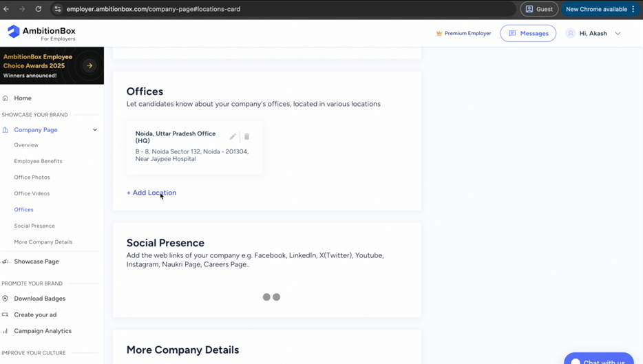The image size is (643, 364).
Task: Go to Social Presence sidebar item
Action: coord(34,226)
